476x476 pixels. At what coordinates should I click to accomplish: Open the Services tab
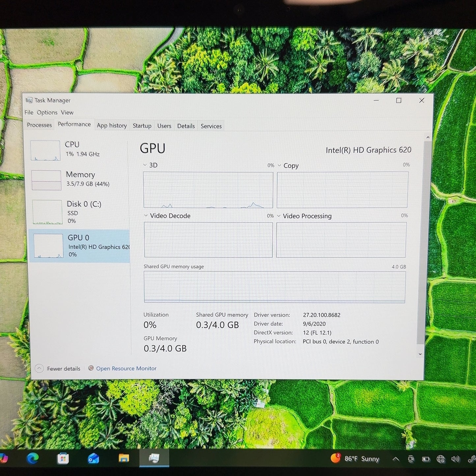(x=211, y=126)
